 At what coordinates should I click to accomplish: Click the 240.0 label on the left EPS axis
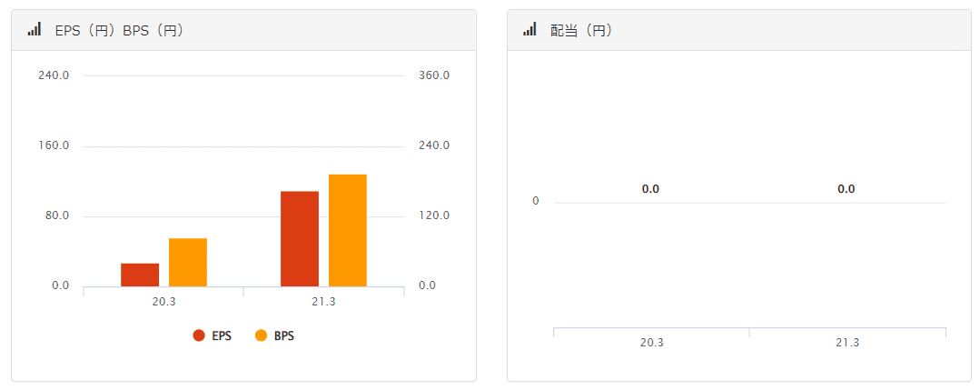tap(54, 75)
